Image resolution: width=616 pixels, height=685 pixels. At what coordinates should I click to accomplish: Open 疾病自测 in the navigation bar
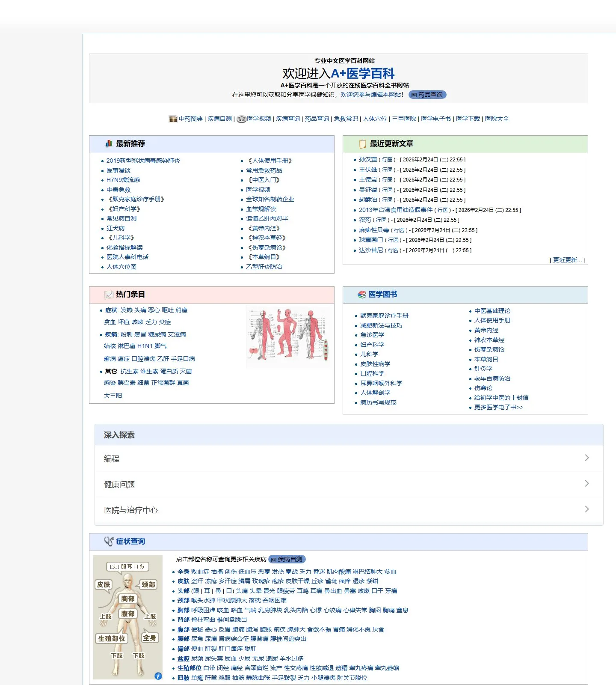(x=219, y=119)
